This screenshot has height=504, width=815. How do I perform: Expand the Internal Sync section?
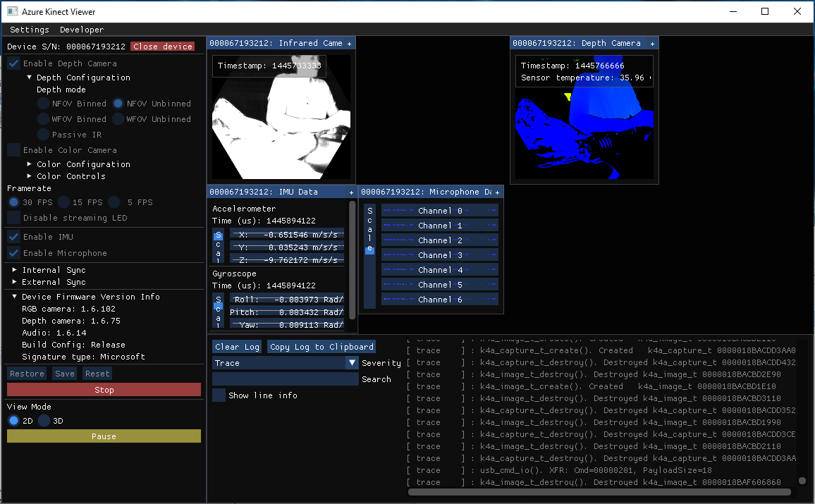click(15, 270)
